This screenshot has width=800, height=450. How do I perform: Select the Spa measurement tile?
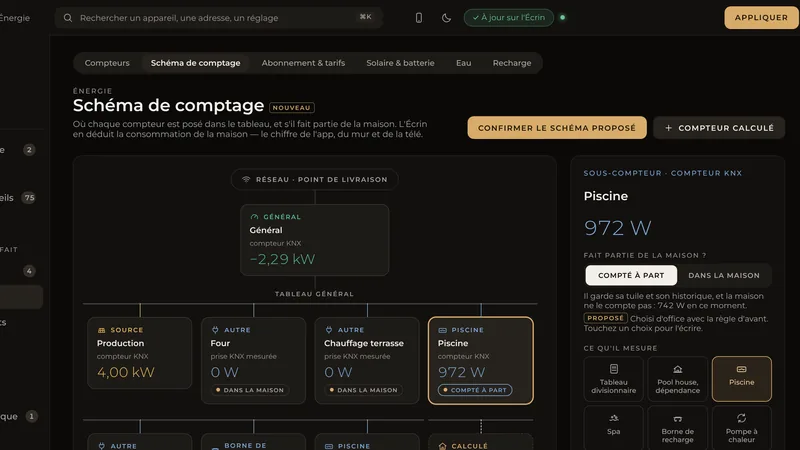click(x=613, y=428)
